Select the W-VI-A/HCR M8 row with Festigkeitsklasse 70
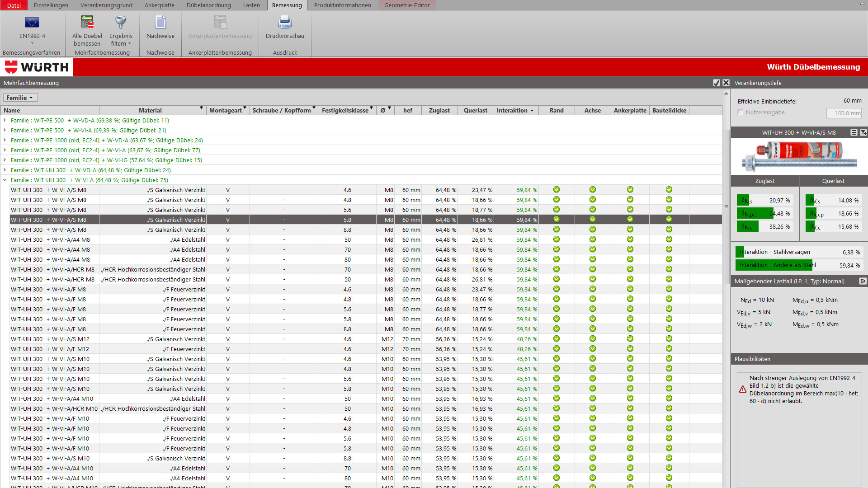The width and height of the screenshot is (868, 488). point(366,269)
